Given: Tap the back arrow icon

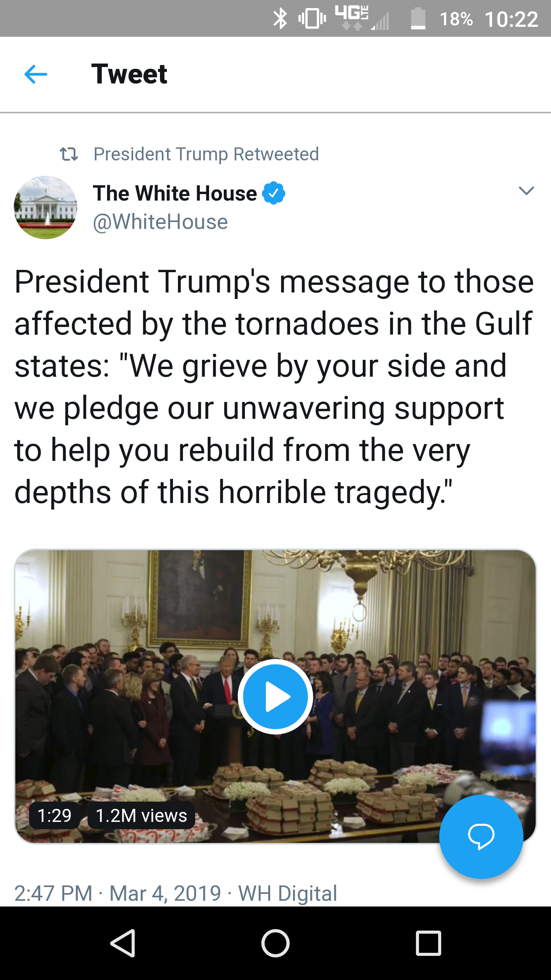Looking at the screenshot, I should [x=36, y=74].
